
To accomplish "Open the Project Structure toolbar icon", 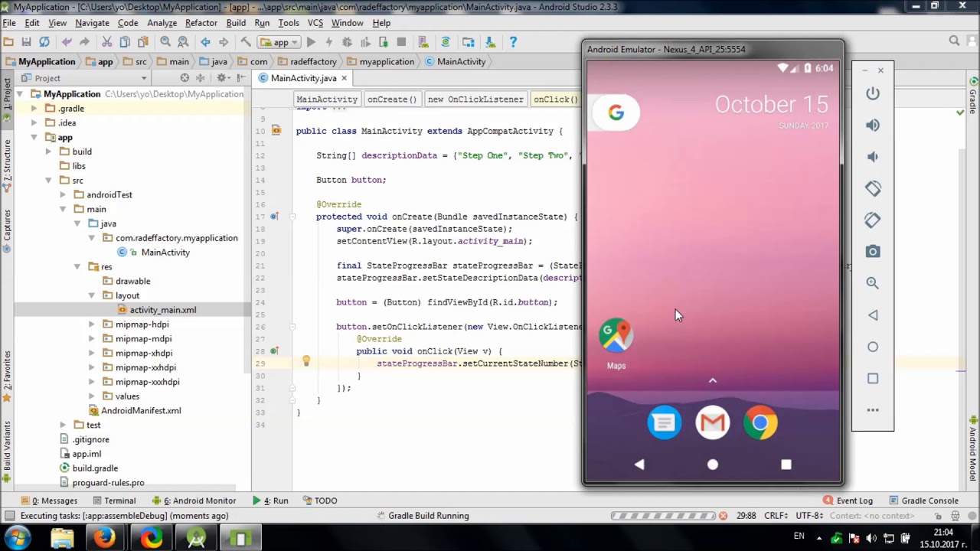I will point(469,42).
